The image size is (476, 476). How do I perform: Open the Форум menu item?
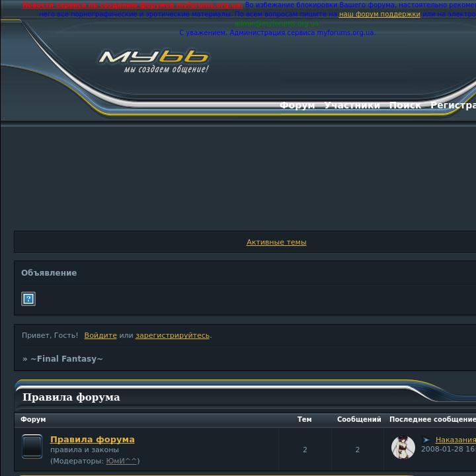[297, 105]
